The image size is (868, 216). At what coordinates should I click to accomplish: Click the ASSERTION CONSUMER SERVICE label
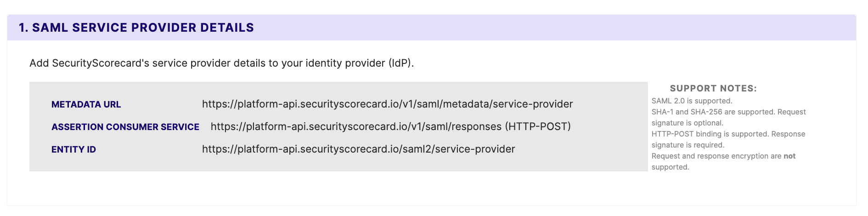[x=125, y=127]
